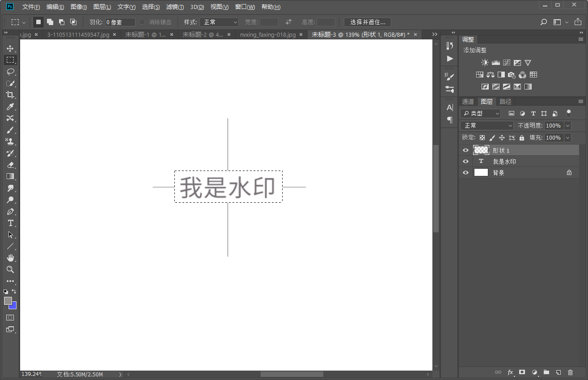Click Intersect with Selection button
This screenshot has height=380, width=588.
coord(73,22)
